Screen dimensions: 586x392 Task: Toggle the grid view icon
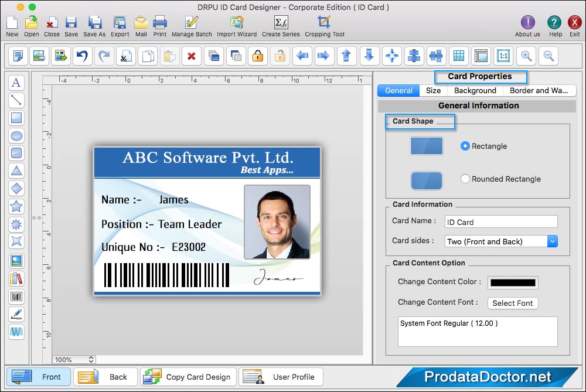click(459, 56)
